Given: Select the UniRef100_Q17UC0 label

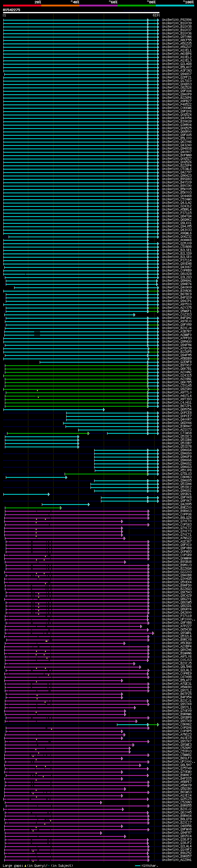Looking at the screenshot, I should pos(177,81).
